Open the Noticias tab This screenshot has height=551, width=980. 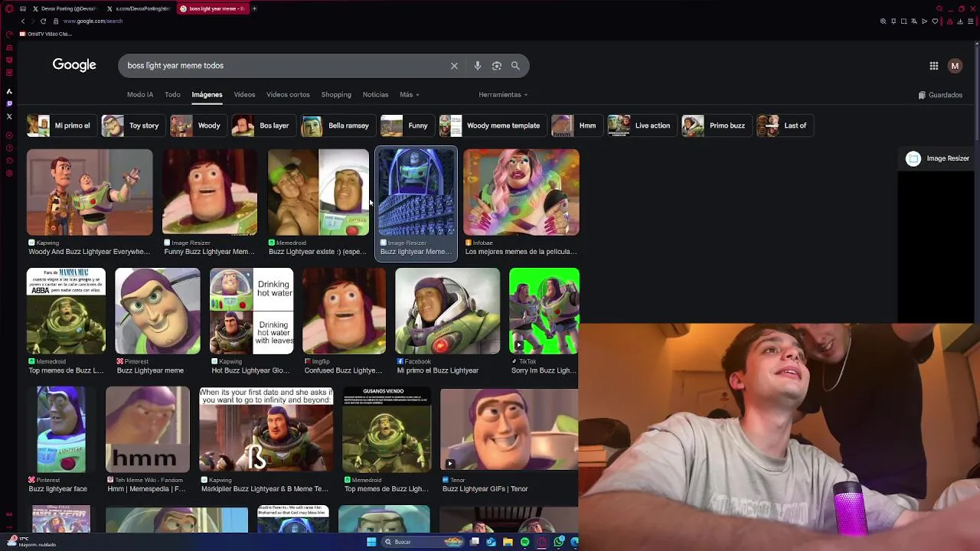tap(375, 95)
